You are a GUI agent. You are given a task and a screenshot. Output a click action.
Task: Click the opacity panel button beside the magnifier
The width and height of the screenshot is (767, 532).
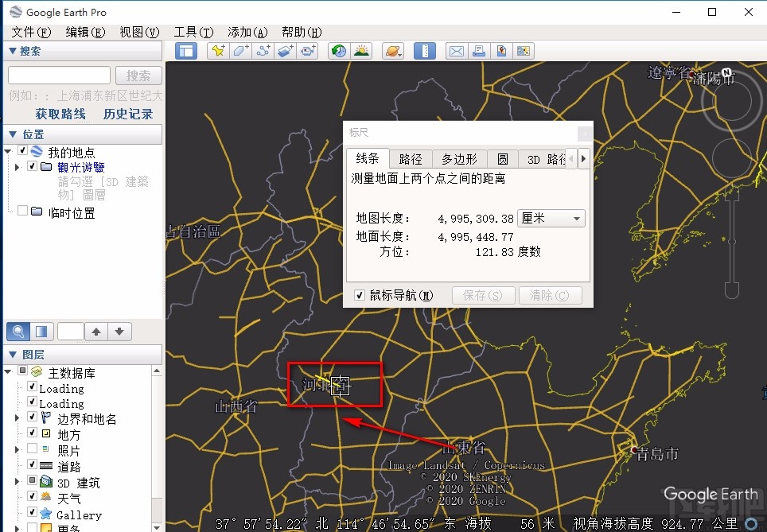[41, 332]
